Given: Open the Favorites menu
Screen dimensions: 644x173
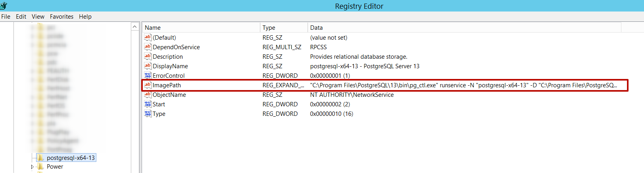Looking at the screenshot, I should click(x=61, y=17).
